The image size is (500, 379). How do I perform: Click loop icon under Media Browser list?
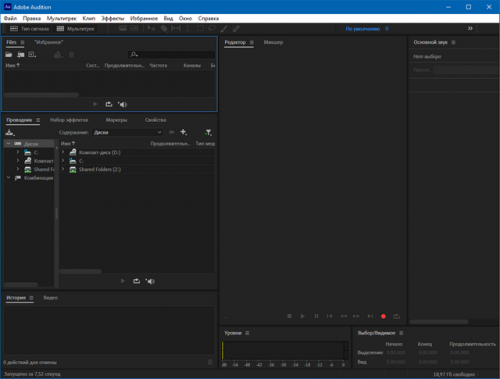click(x=136, y=281)
